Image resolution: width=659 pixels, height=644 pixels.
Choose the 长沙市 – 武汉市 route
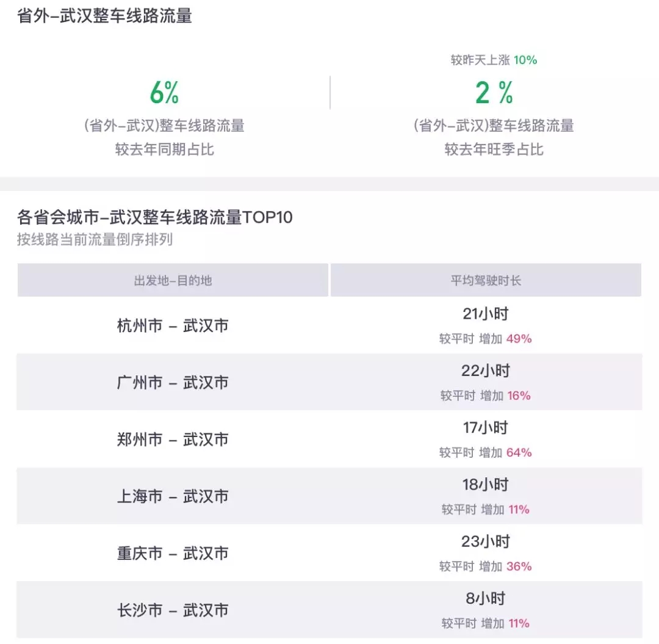pyautogui.click(x=173, y=610)
